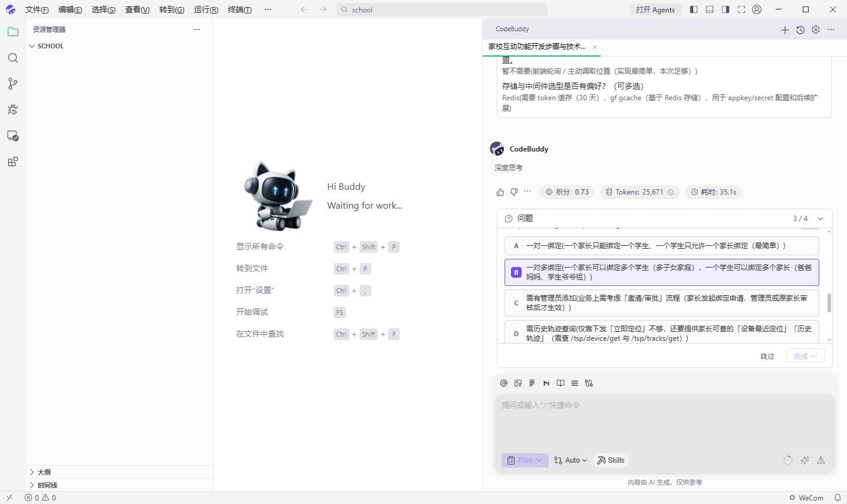Click the 打开 Agents button
Image resolution: width=847 pixels, height=504 pixels.
655,9
